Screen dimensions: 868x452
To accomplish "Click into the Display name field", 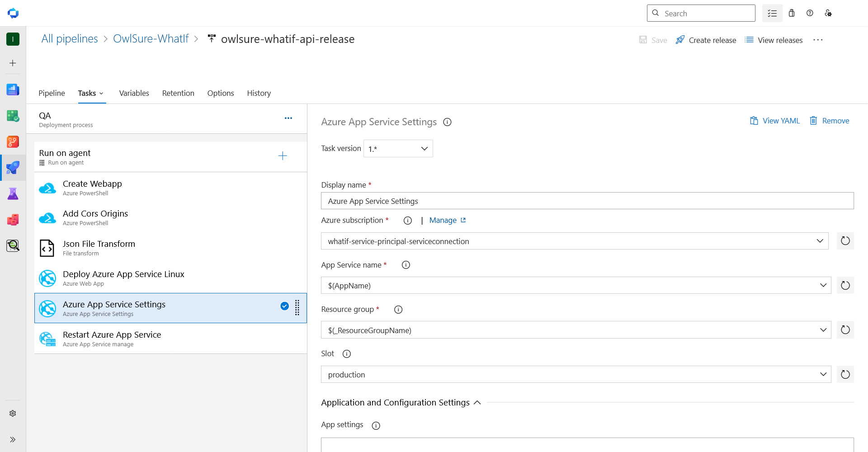I will (x=587, y=201).
